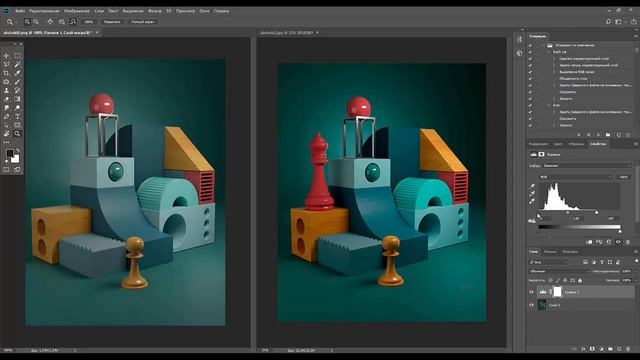
Task: Open the RGB channel dropdown in Levels
Action: [576, 177]
